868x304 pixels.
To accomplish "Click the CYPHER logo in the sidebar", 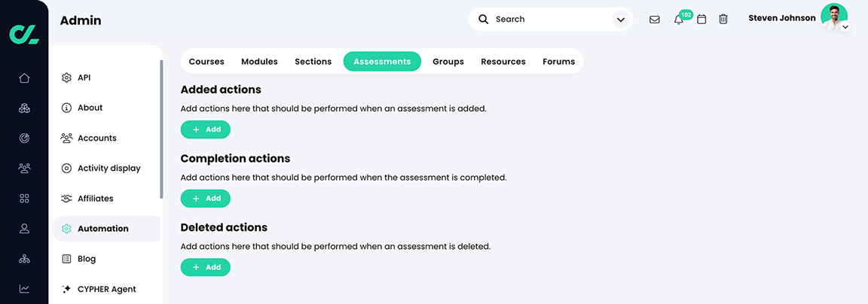I will [24, 34].
